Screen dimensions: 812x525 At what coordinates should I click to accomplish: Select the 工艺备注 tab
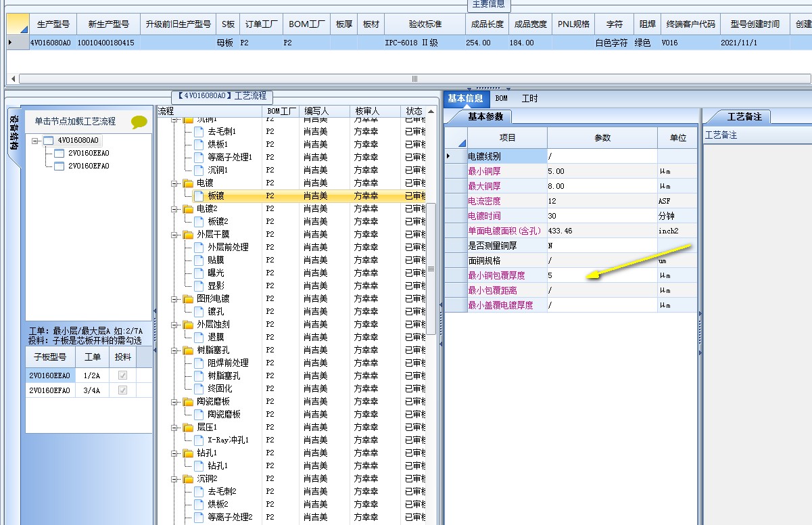coord(744,117)
